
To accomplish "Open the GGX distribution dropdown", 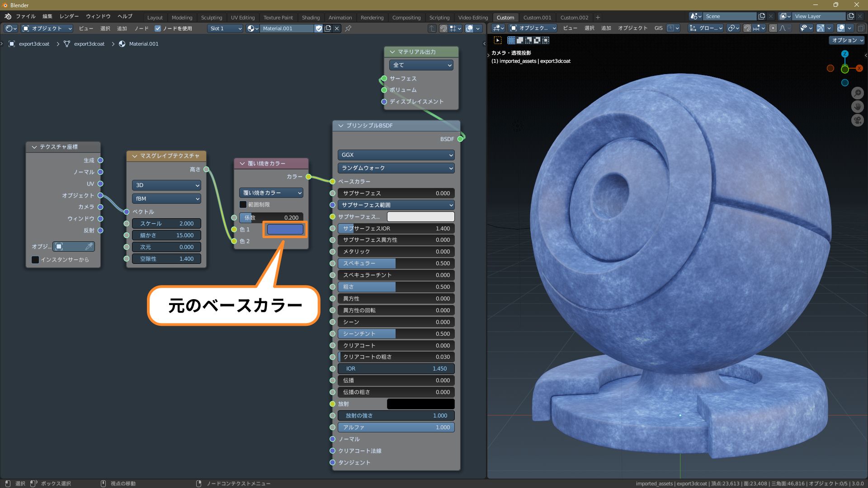I will (x=396, y=155).
